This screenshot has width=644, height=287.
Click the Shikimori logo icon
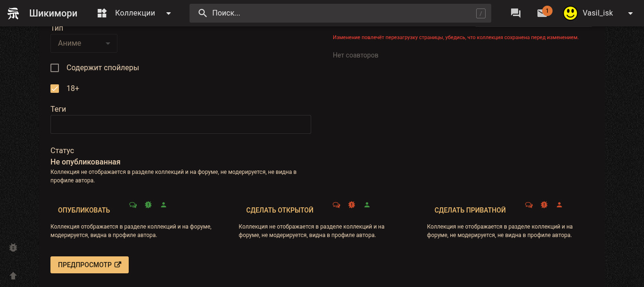[13, 13]
